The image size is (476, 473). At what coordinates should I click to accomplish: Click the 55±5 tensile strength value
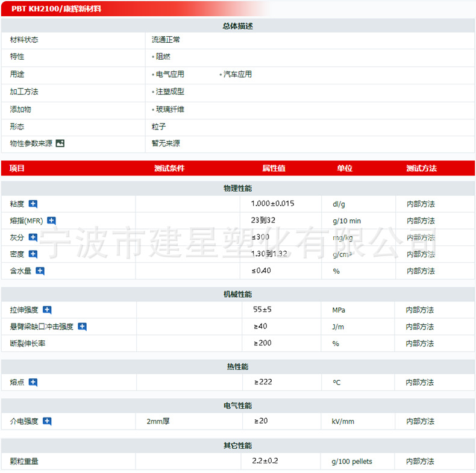[x=262, y=309]
